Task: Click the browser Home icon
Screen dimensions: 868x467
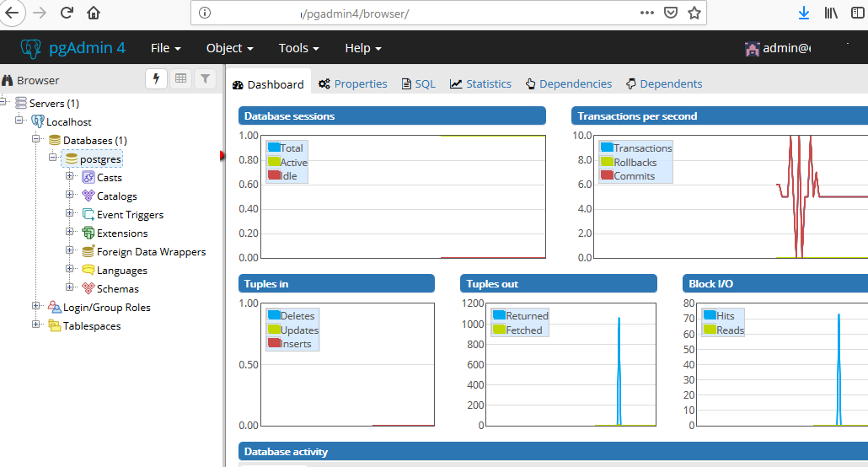Action: coord(94,13)
